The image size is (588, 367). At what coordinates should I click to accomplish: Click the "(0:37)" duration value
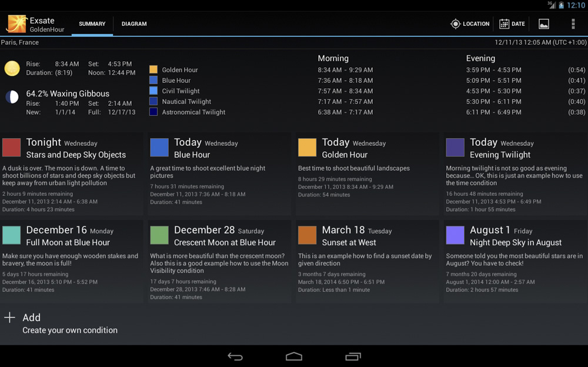[576, 91]
